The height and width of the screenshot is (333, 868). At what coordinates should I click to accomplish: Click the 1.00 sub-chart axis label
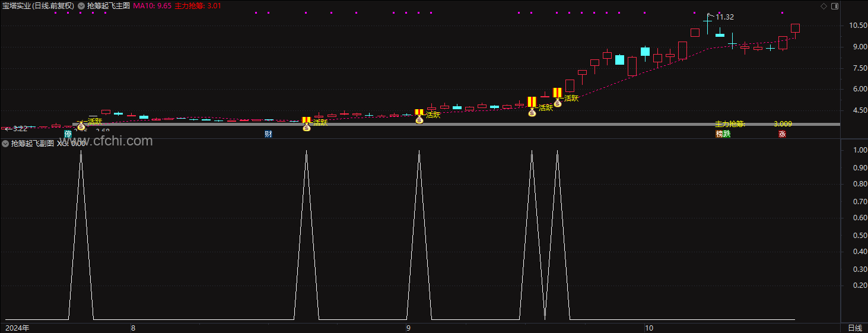click(x=860, y=150)
